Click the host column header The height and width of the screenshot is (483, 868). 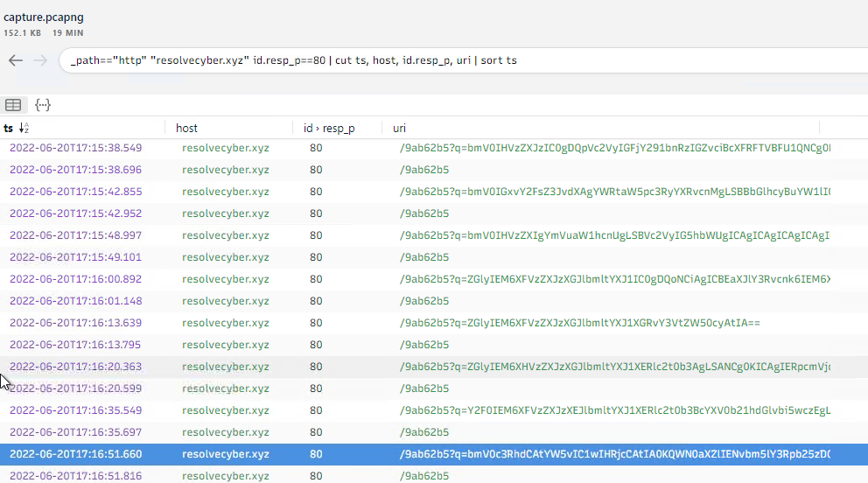[186, 129]
